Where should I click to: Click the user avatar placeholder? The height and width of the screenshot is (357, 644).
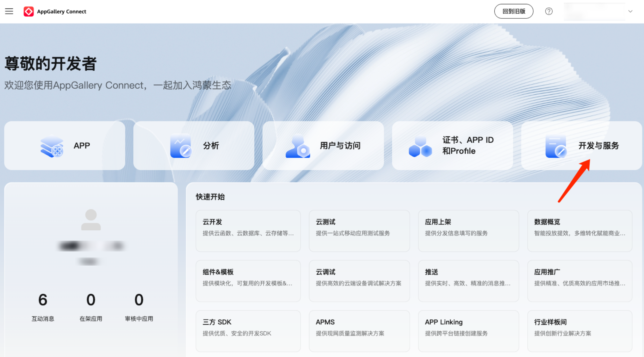[x=91, y=220]
